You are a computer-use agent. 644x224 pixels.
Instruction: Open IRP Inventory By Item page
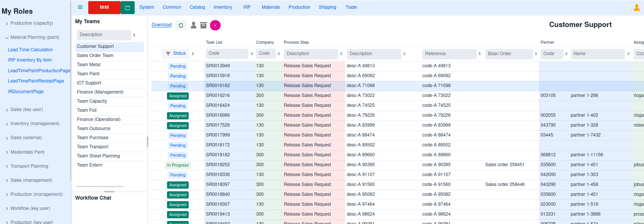coord(30,60)
